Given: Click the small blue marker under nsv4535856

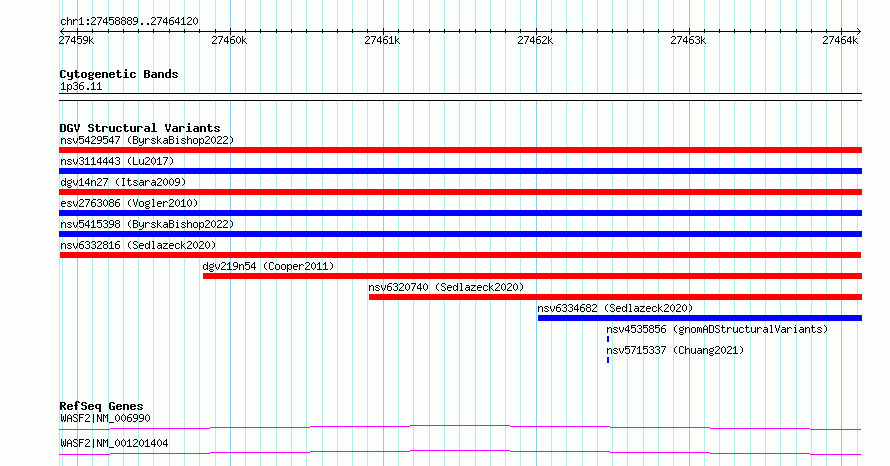Looking at the screenshot, I should point(608,339).
